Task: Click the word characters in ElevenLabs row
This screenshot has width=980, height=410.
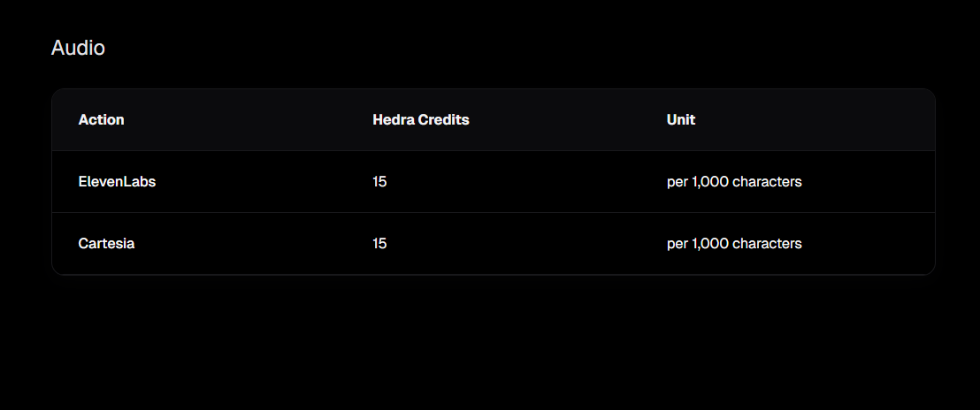Action: 767,182
